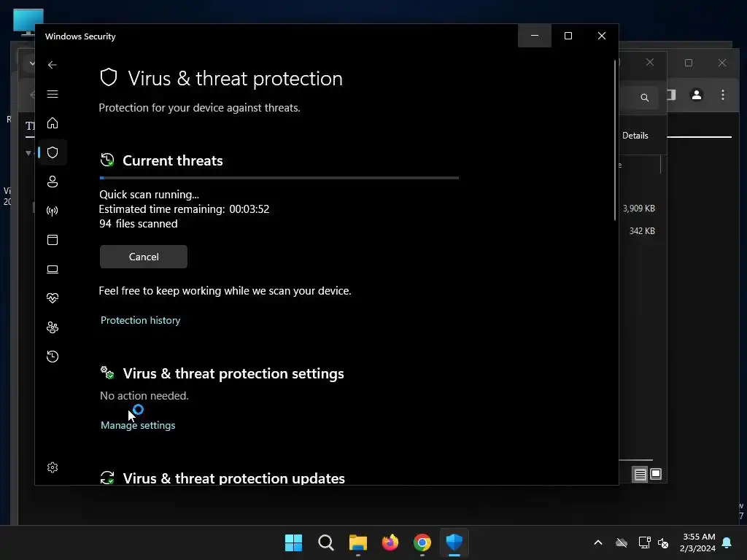Click the quick scan progress bar

279,178
